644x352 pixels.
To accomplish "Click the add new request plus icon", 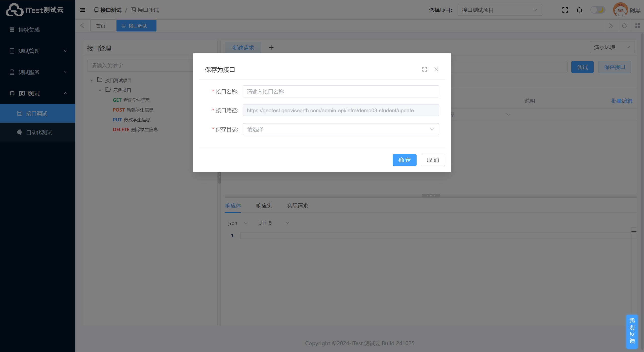I will (271, 48).
